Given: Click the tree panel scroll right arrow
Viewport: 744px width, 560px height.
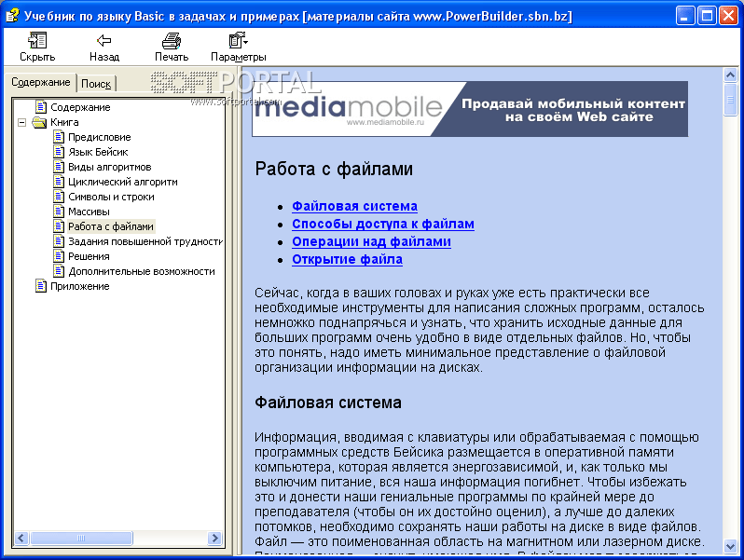Looking at the screenshot, I should pyautogui.click(x=214, y=539).
